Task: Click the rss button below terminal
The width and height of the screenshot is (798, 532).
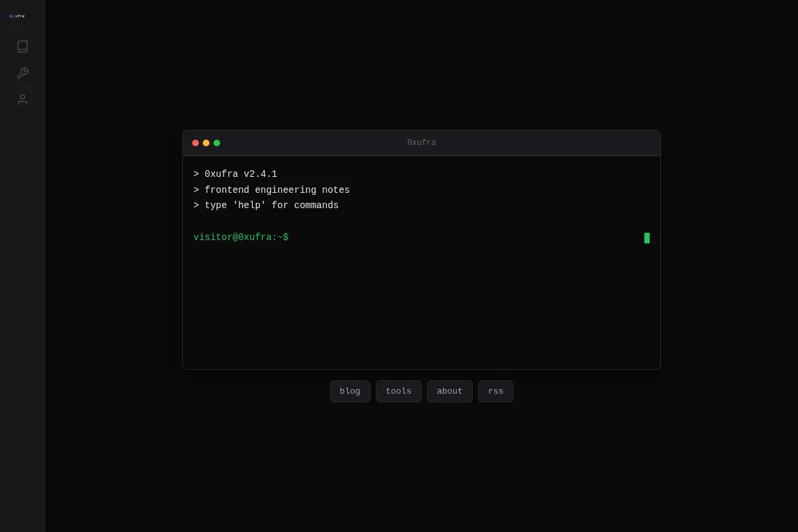Action: [x=495, y=391]
